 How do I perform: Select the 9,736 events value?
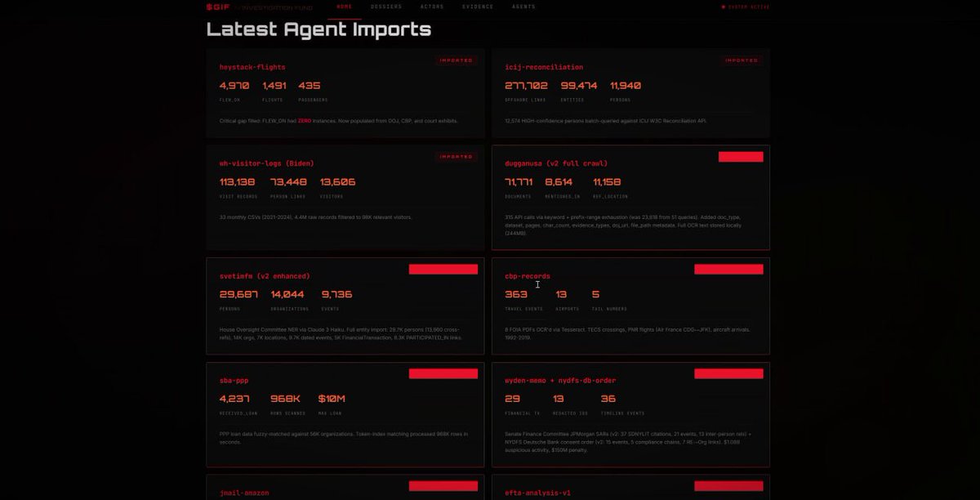coord(336,294)
